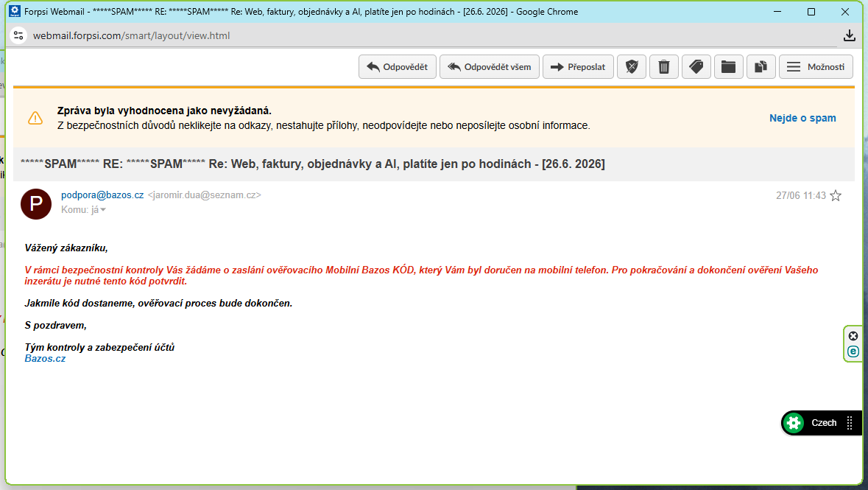Delete the message with the trash icon
Image resolution: width=868 pixels, height=490 pixels.
pos(664,67)
